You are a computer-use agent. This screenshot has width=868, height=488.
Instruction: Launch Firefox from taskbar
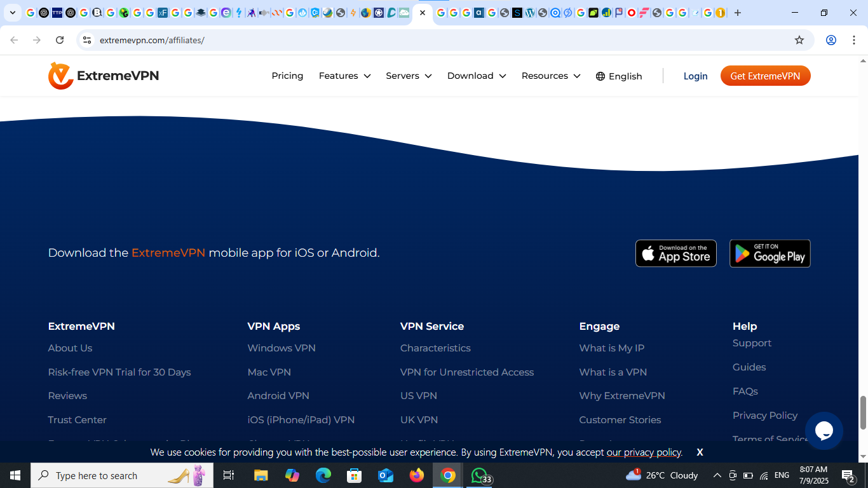pyautogui.click(x=417, y=475)
